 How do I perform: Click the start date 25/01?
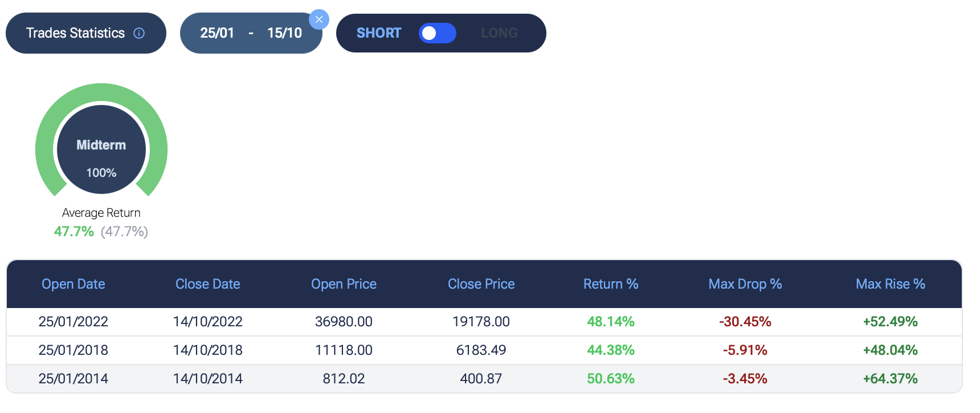217,33
